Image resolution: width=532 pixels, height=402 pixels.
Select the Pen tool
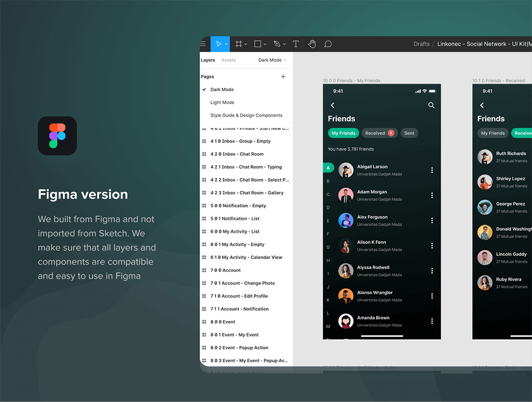pyautogui.click(x=277, y=44)
